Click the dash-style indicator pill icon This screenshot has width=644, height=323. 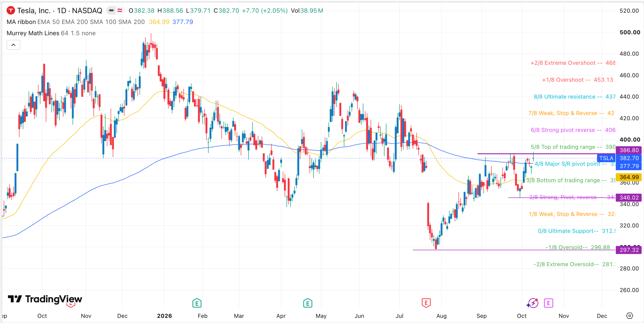pyautogui.click(x=111, y=11)
